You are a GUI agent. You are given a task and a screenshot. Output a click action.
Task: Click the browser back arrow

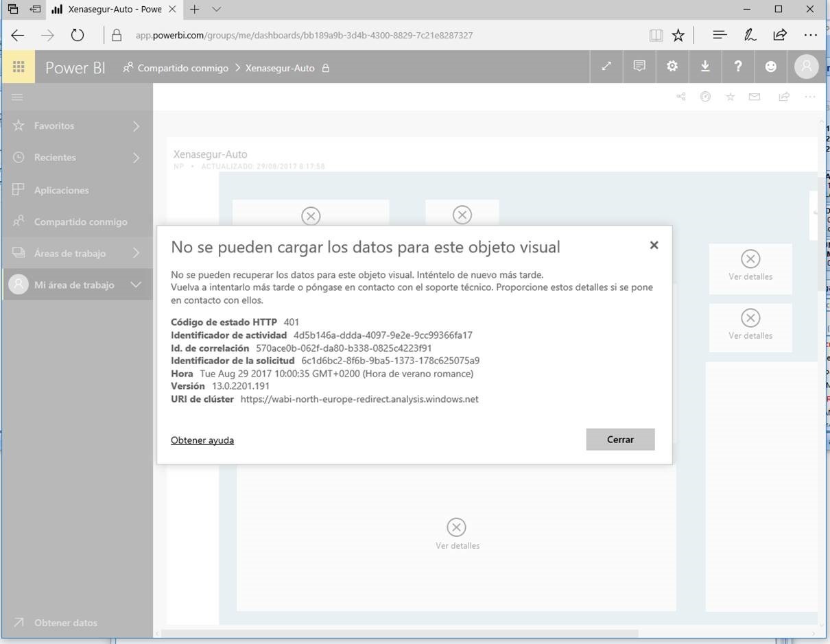coord(18,35)
